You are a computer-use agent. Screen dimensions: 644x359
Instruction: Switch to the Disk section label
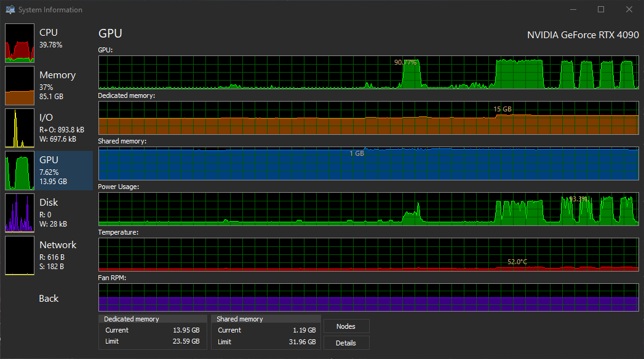(49, 203)
